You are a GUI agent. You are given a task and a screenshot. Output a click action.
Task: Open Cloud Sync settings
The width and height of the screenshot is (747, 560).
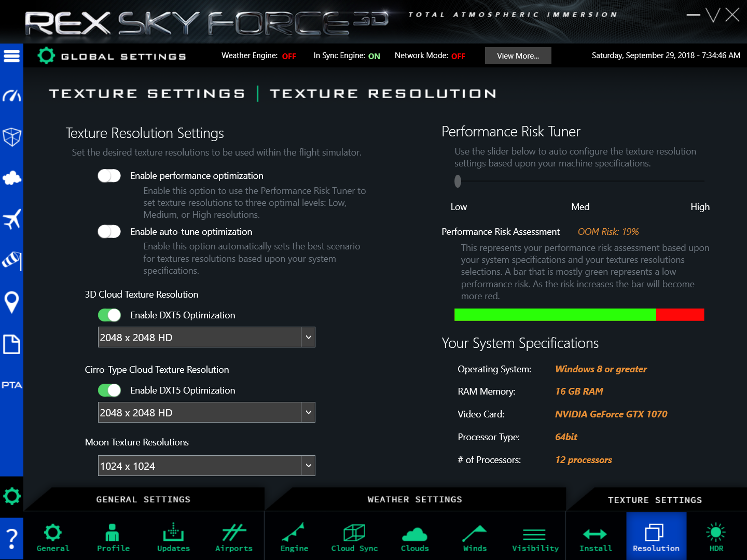tap(354, 537)
